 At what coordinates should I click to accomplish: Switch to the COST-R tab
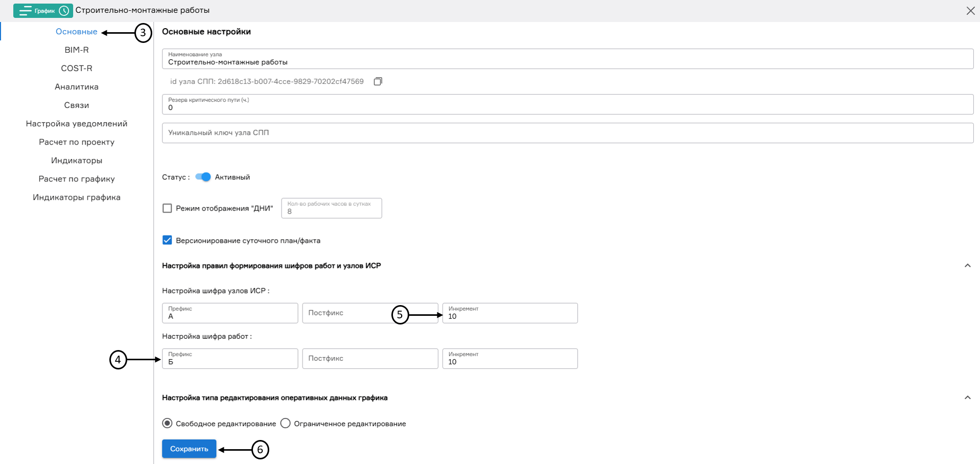tap(76, 68)
